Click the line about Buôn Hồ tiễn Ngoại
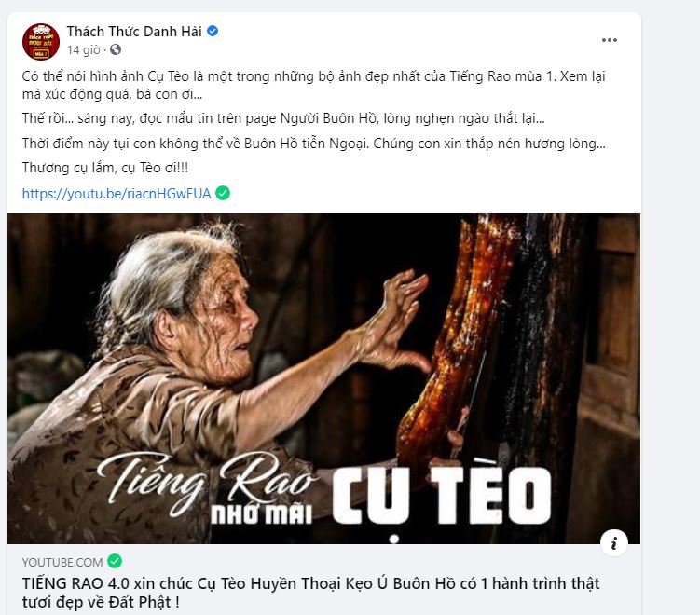Viewport: 700px width, 615px height. point(314,143)
